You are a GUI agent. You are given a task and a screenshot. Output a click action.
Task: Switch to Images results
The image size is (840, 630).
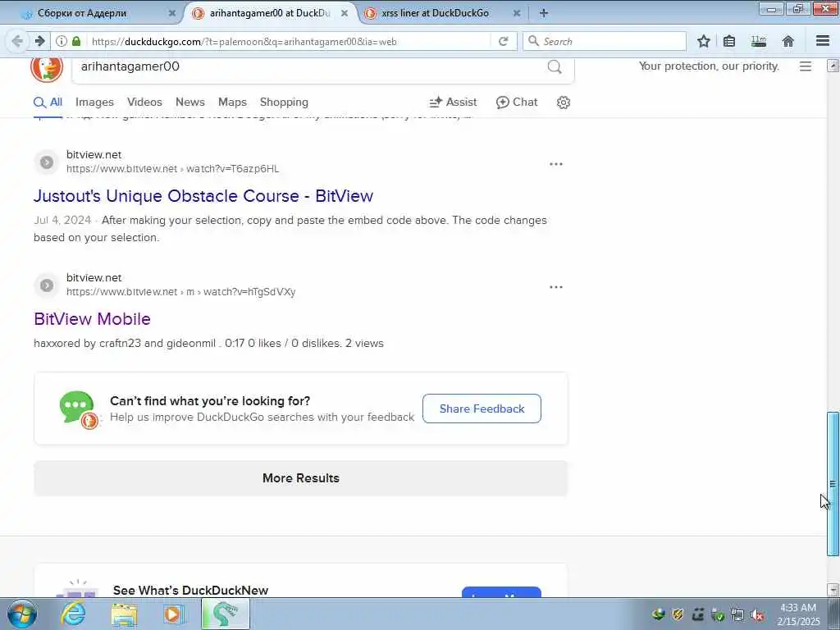(94, 102)
